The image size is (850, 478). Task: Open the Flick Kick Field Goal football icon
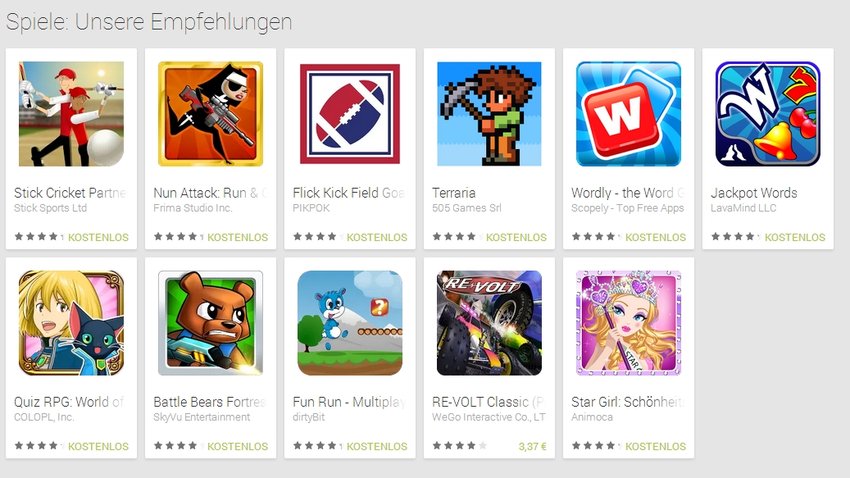click(350, 114)
